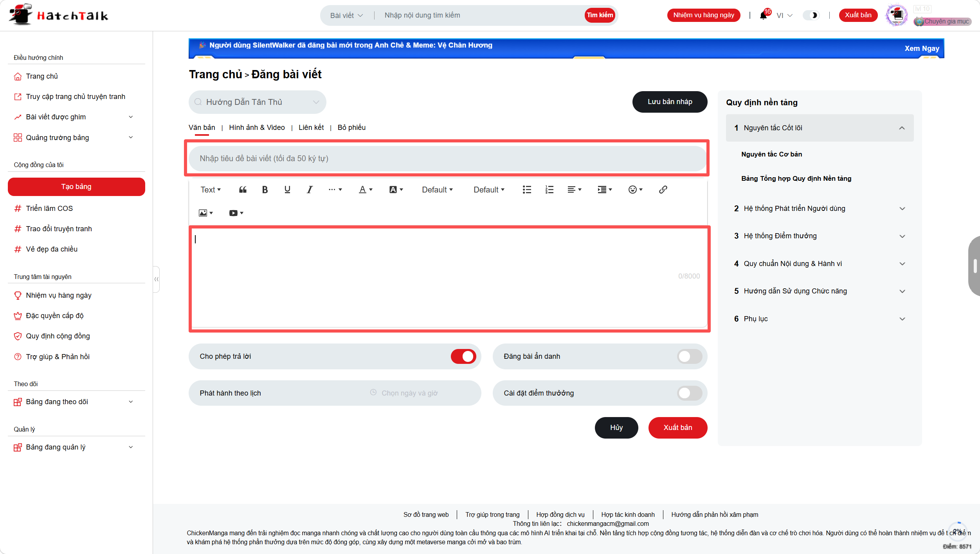Insert a numbered list

549,190
